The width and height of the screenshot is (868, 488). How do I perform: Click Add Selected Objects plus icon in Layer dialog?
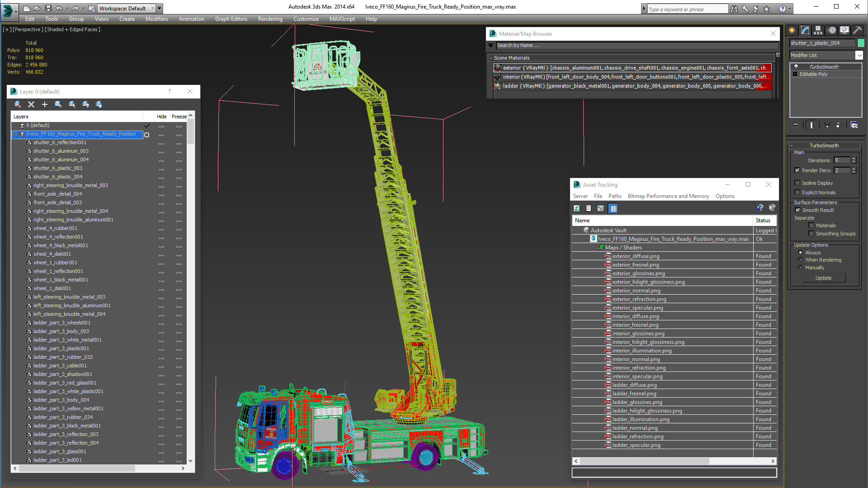coord(45,104)
